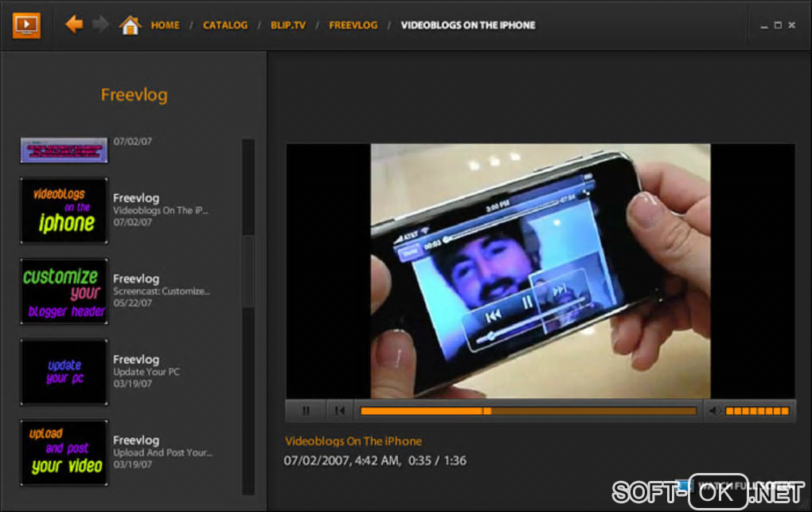Click the playlist vertical scrollbar
This screenshot has height=512, width=812.
point(248,316)
